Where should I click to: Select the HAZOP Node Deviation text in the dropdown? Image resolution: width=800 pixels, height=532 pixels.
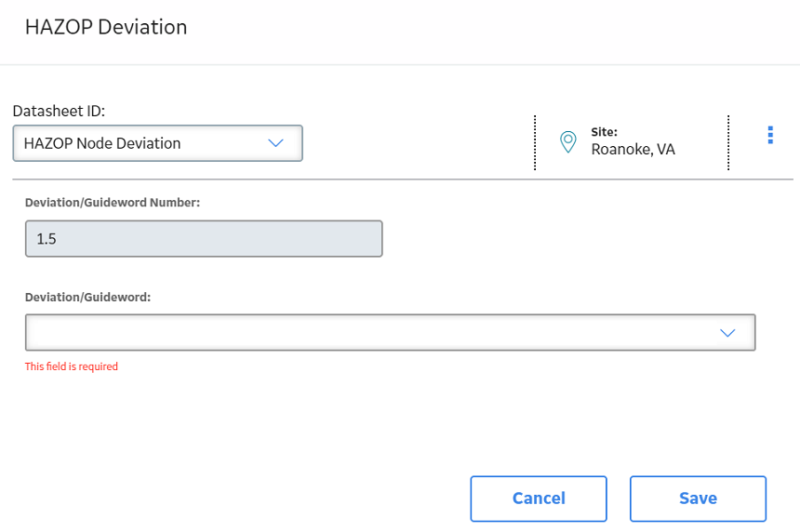tap(102, 143)
